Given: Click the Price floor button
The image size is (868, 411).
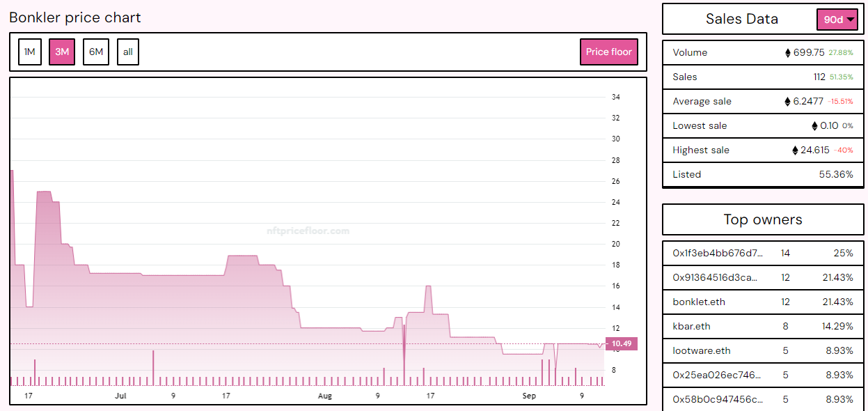Looking at the screenshot, I should [x=609, y=52].
